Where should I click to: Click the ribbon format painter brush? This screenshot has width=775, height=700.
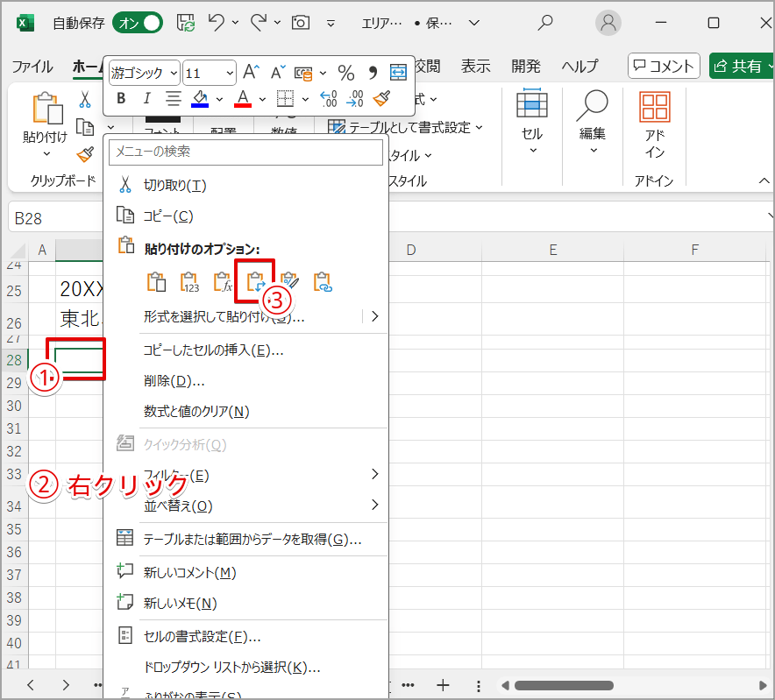tap(85, 154)
